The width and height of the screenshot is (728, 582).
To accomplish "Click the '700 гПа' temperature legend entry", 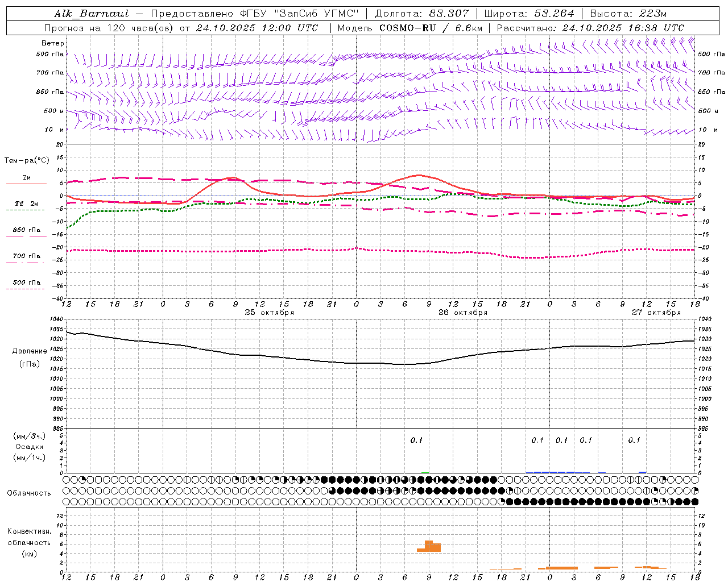I will [x=27, y=256].
